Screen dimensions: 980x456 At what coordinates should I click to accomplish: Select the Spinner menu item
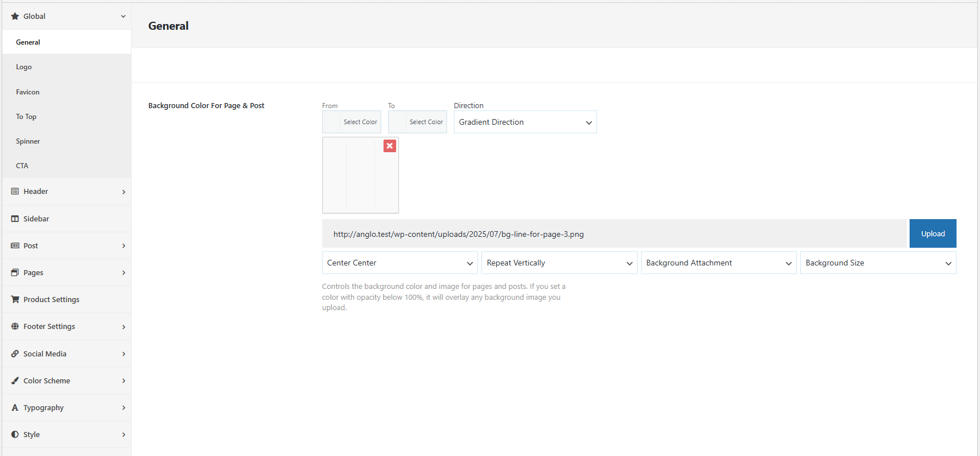28,141
